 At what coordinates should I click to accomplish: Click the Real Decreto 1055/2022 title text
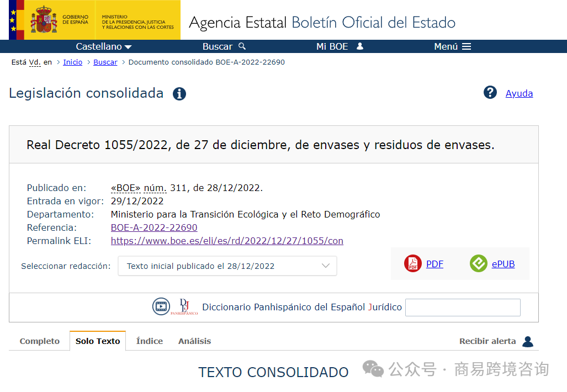(x=261, y=145)
